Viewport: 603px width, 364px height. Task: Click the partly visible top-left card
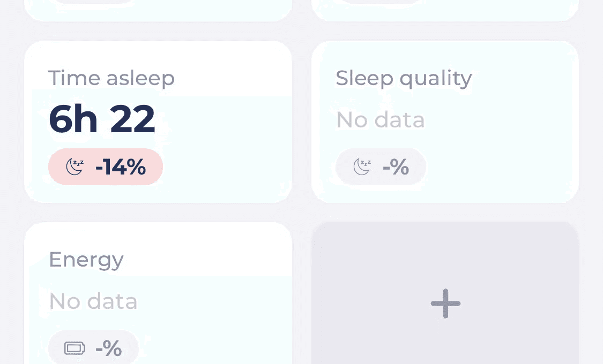pos(158,10)
